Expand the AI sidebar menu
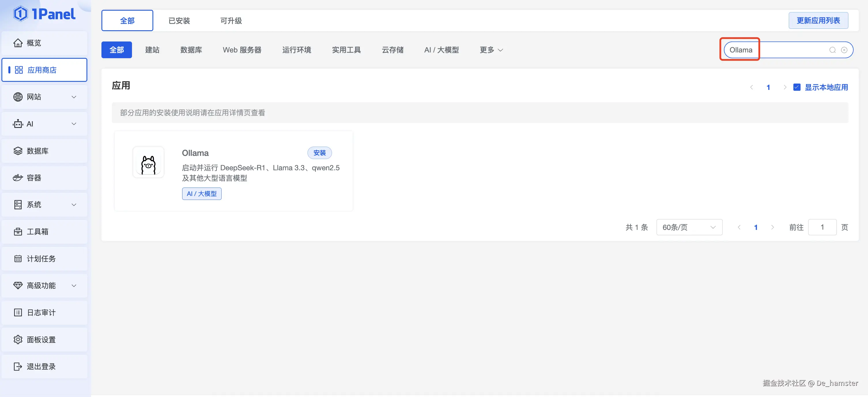The width and height of the screenshot is (868, 397). click(74, 124)
